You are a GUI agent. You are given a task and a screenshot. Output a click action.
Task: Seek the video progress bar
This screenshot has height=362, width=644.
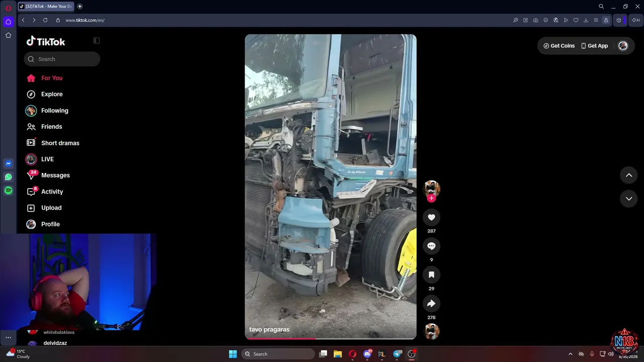pos(331,338)
